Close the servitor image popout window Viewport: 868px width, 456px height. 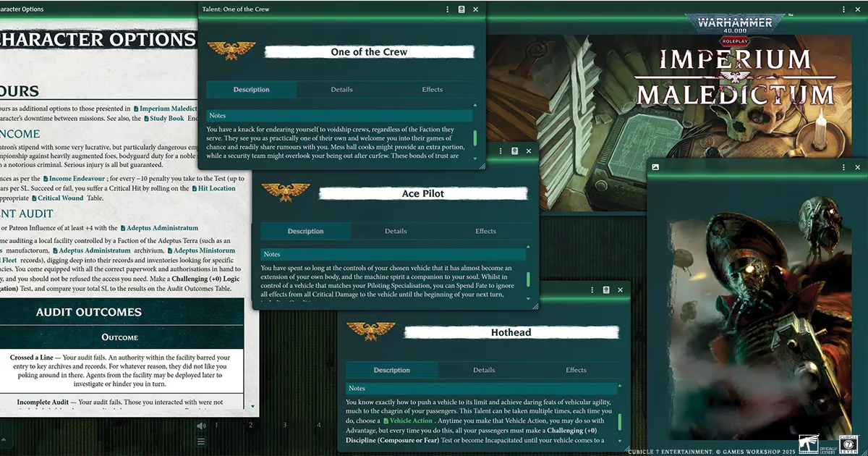[858, 167]
